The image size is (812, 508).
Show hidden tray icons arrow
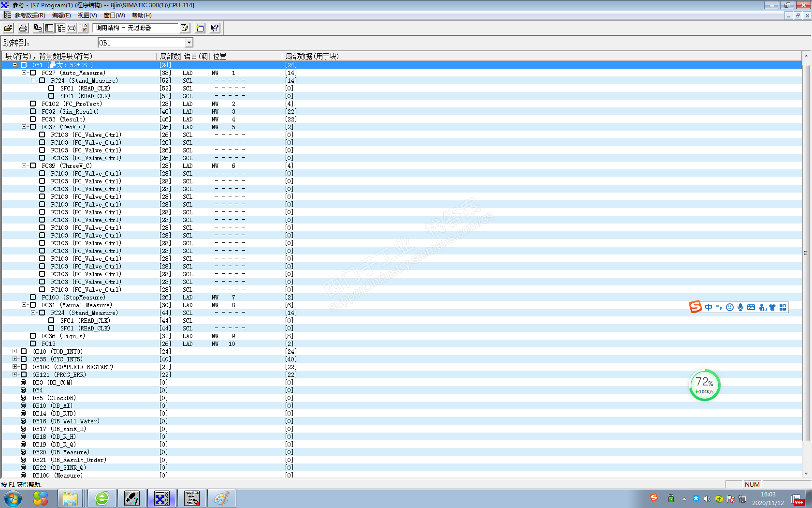point(684,499)
